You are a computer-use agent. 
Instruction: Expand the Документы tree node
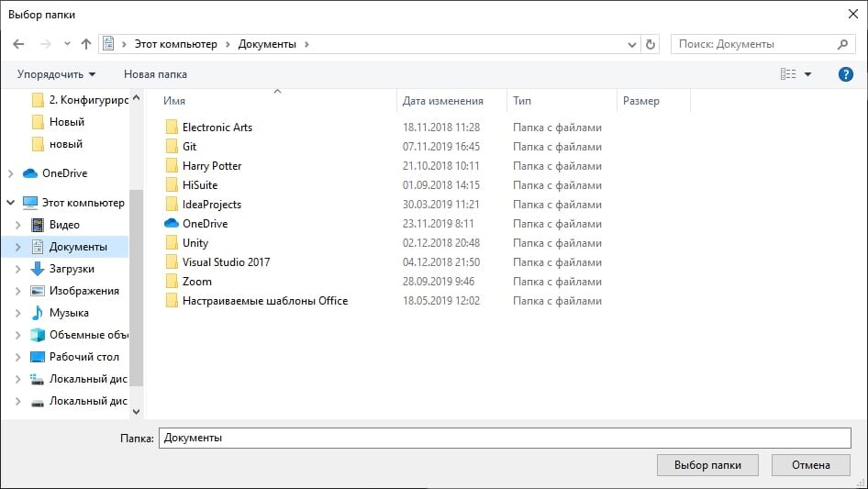point(17,247)
